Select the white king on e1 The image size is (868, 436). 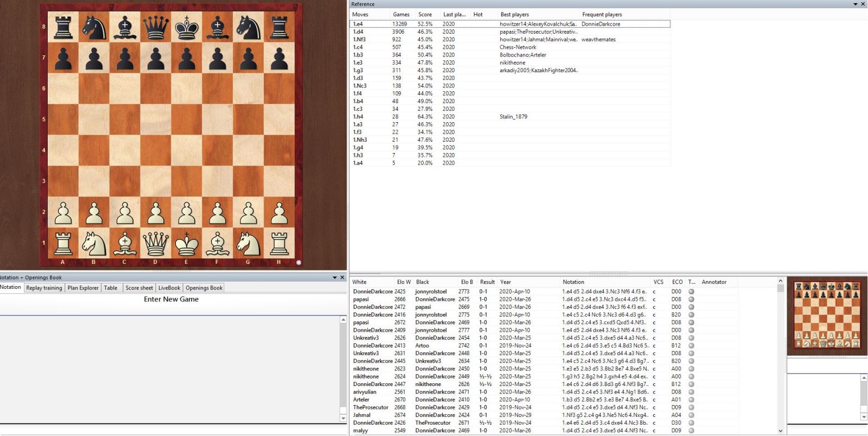click(187, 243)
